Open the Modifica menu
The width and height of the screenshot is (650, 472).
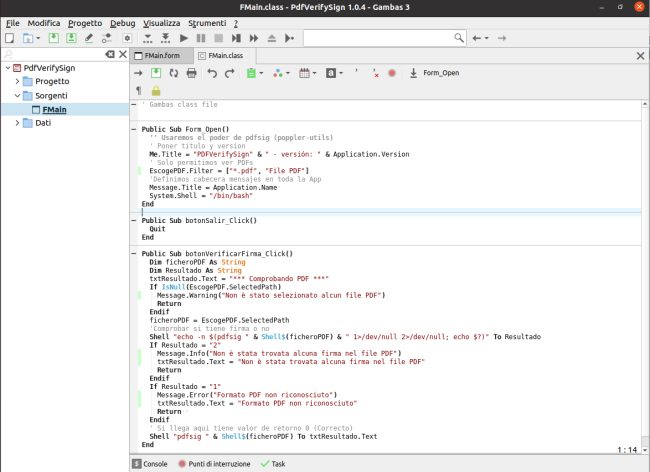coord(44,23)
